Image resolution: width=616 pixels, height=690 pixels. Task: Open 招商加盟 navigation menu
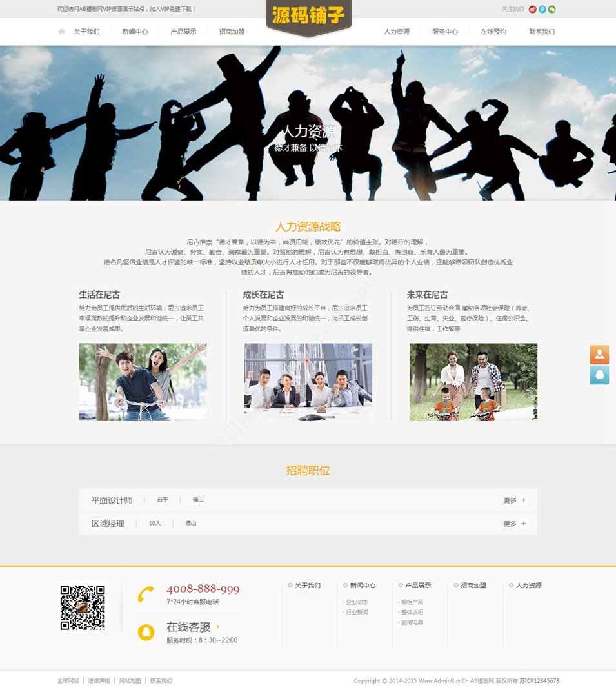232,32
